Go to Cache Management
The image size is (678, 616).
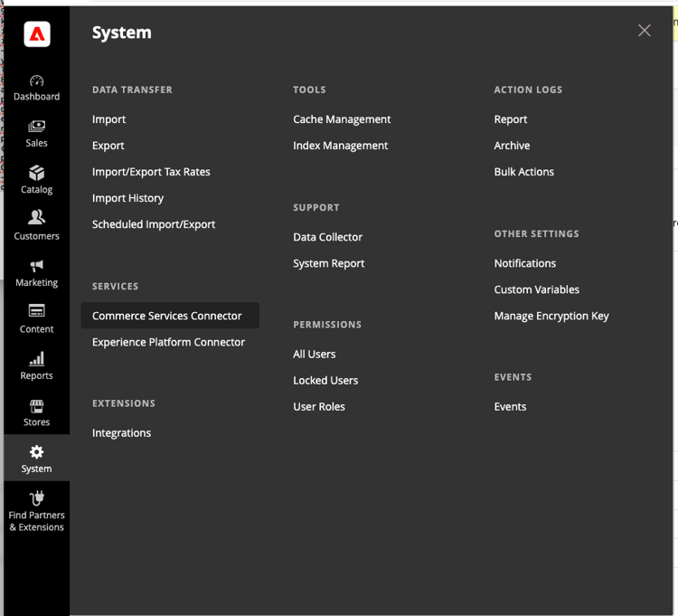coord(342,119)
